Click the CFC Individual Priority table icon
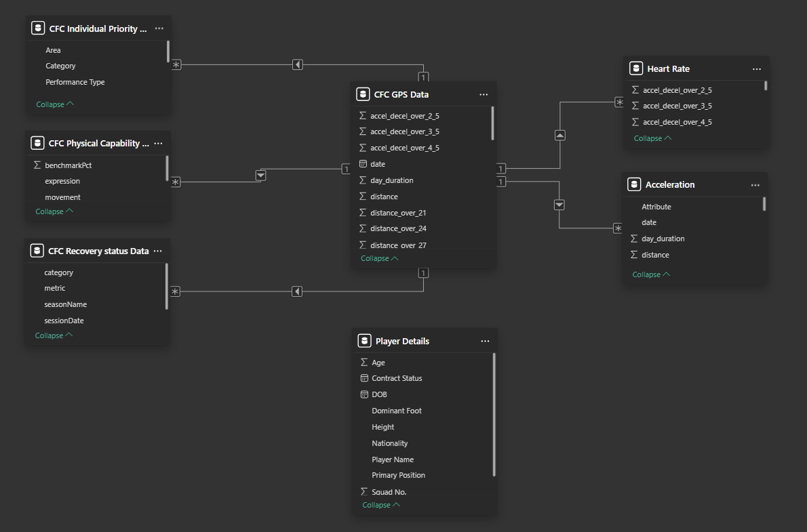 tap(38, 28)
